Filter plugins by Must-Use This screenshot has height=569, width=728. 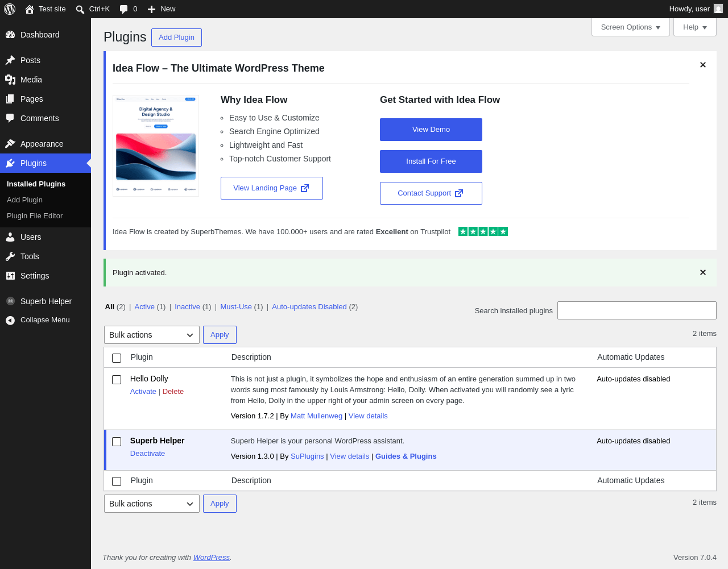[236, 307]
